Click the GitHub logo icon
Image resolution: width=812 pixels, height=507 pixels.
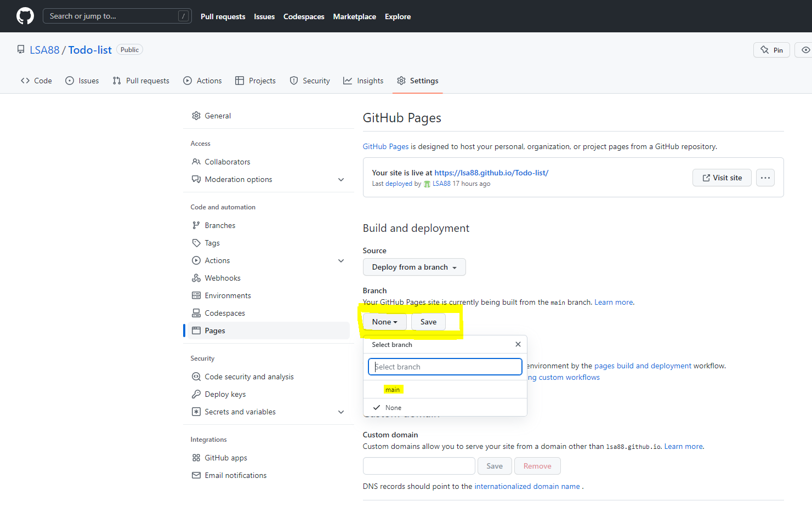tap(25, 16)
